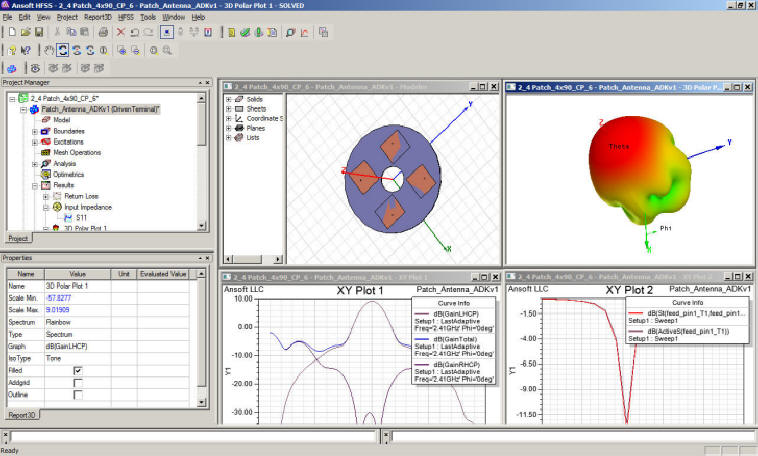Click the red curve plot report icon
This screenshot has width=758, height=456.
[x=304, y=32]
